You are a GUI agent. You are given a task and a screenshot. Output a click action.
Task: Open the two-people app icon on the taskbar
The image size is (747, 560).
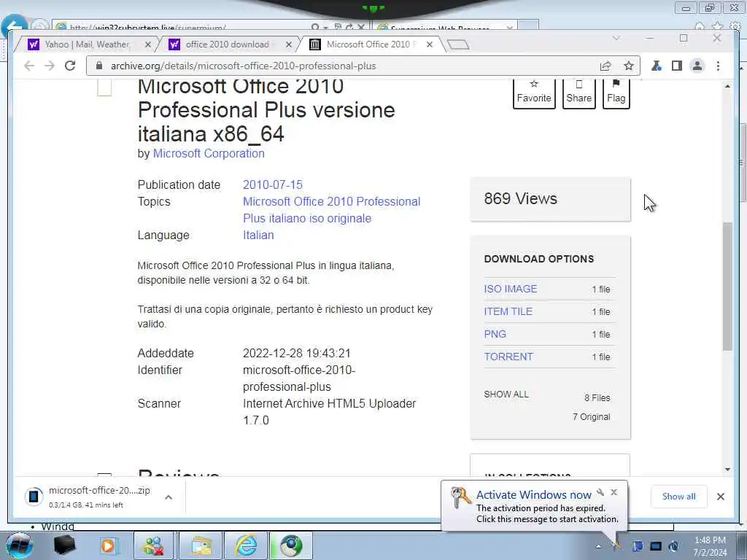pyautogui.click(x=154, y=545)
